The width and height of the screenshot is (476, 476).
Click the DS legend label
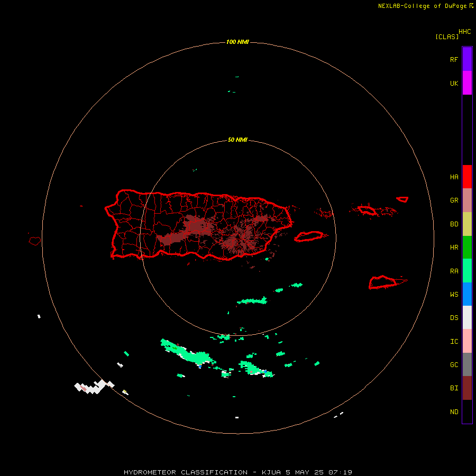pos(454,318)
